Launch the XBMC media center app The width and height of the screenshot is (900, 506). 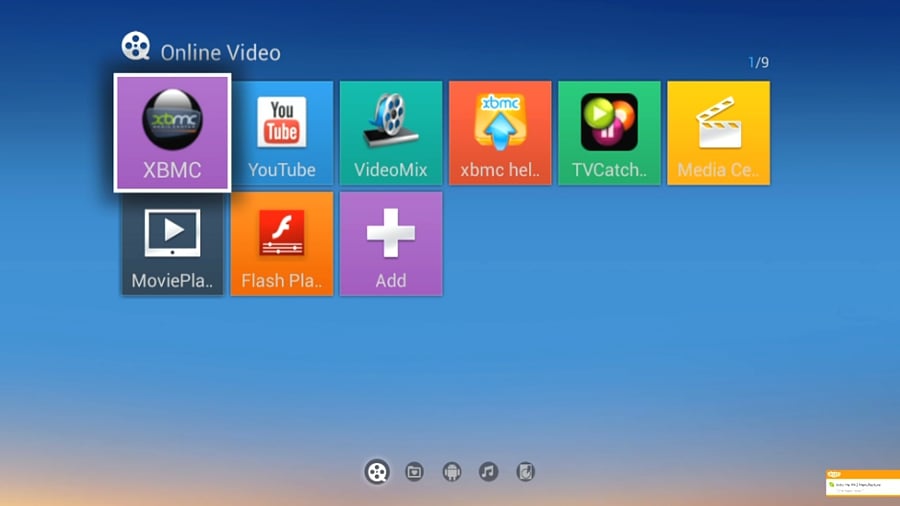(172, 131)
